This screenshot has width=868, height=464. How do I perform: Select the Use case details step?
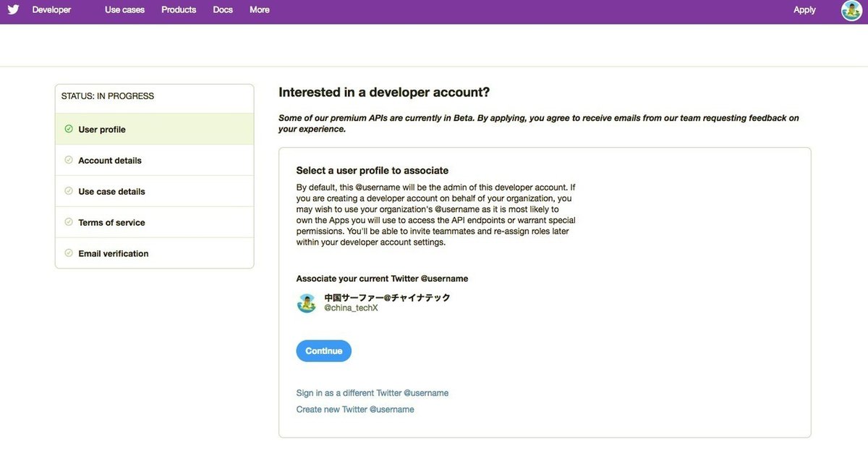(154, 191)
